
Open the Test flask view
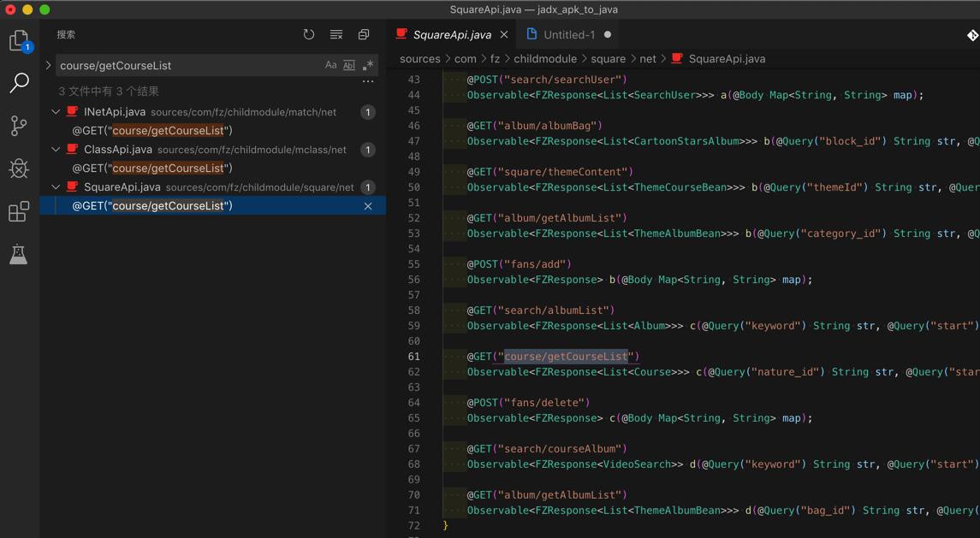(18, 254)
